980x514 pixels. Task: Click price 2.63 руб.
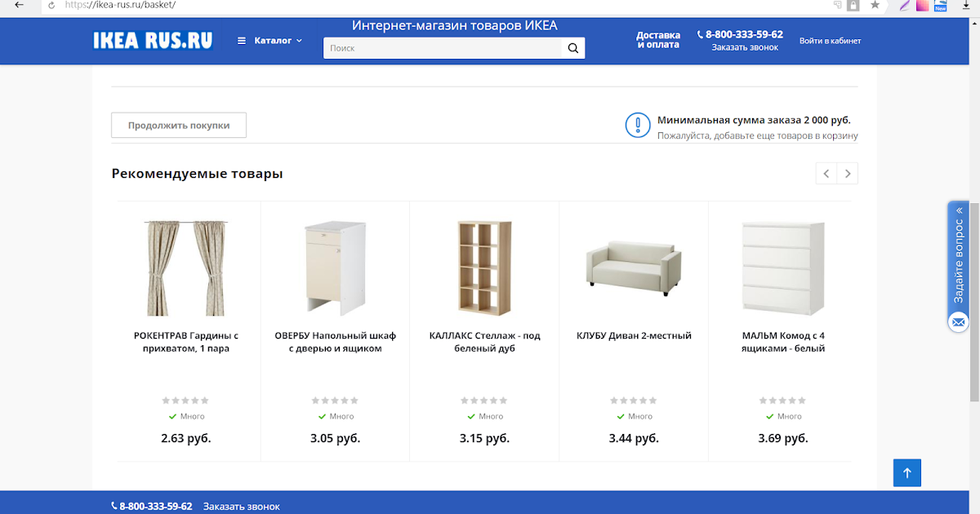coord(186,438)
